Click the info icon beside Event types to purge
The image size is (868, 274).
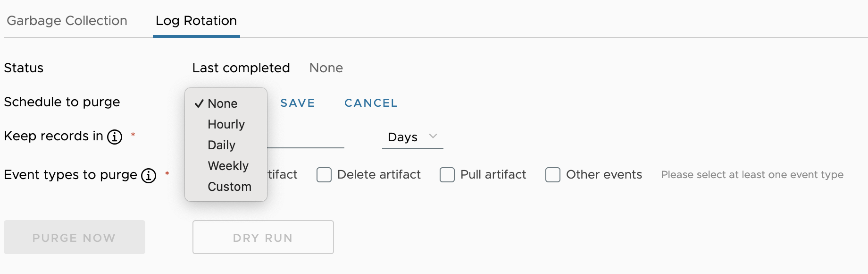(x=149, y=175)
